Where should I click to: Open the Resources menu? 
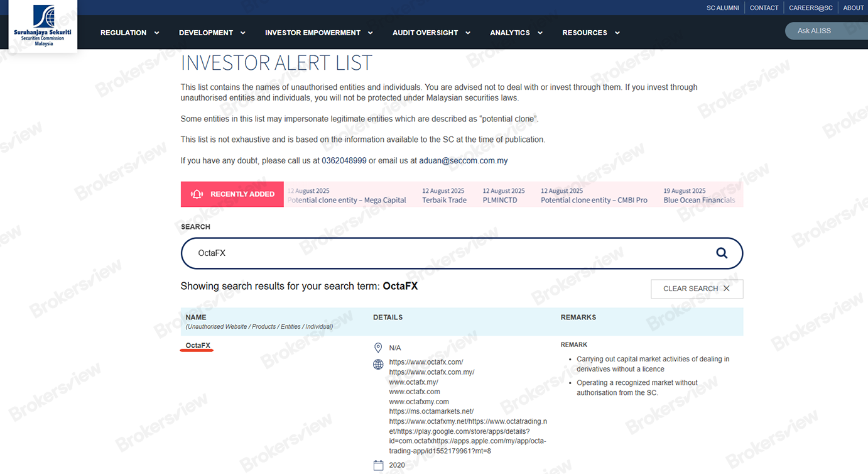coord(585,33)
